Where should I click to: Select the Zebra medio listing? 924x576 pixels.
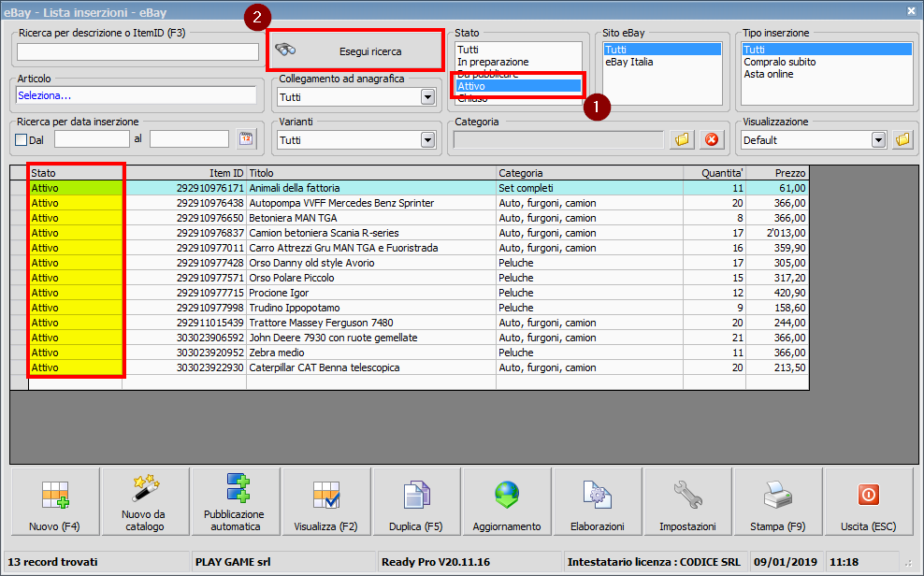click(x=371, y=353)
